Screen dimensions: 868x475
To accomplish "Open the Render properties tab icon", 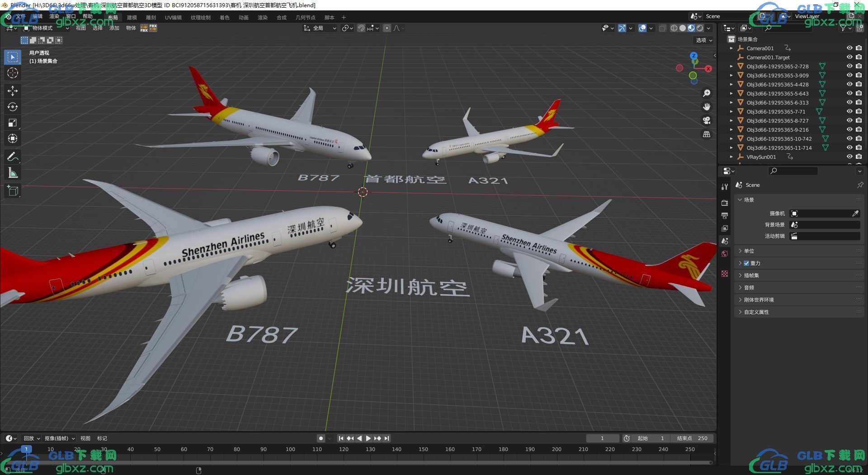I will pos(725,203).
